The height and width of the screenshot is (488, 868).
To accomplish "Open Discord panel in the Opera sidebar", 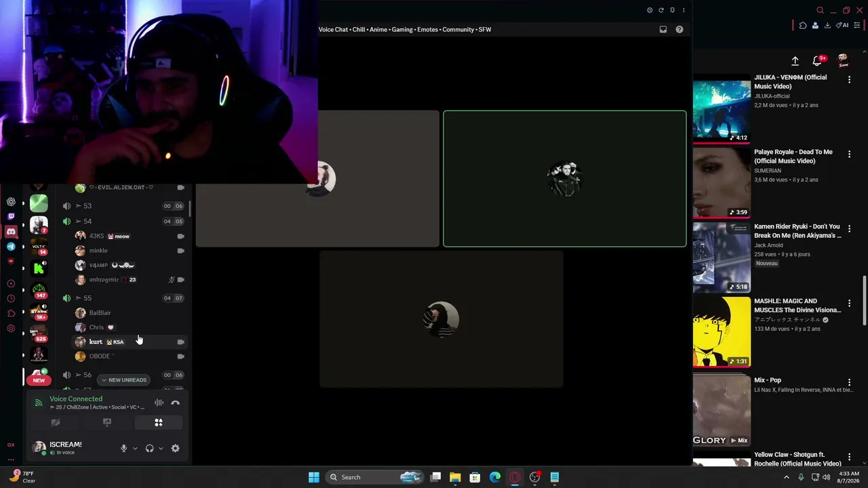I will pyautogui.click(x=11, y=232).
